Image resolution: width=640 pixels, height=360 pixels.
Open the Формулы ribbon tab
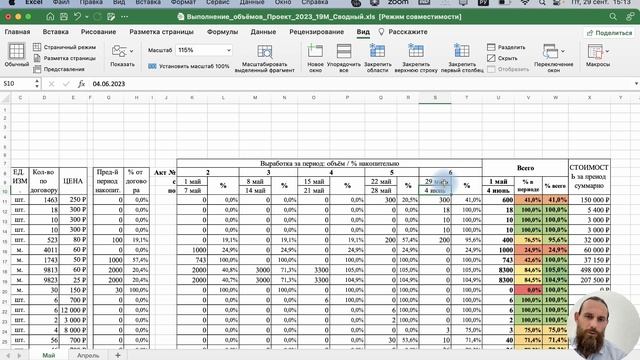click(x=222, y=32)
